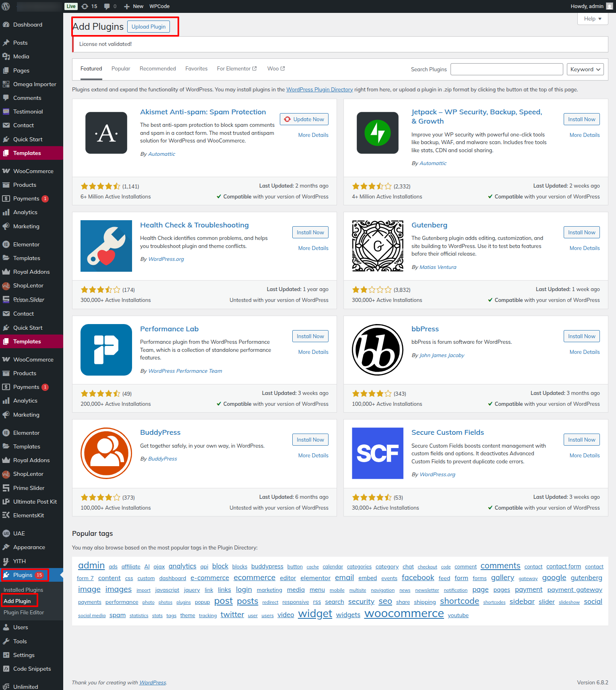Click Update Now for Akismet

tap(304, 119)
